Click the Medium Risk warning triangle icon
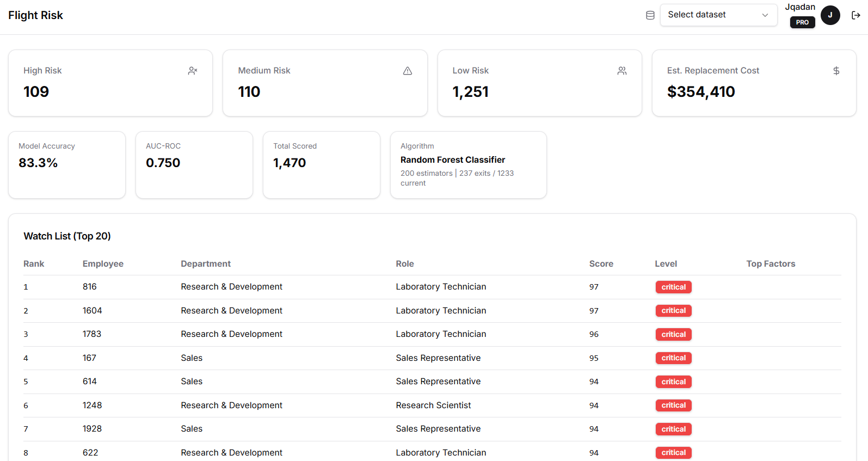 (408, 71)
